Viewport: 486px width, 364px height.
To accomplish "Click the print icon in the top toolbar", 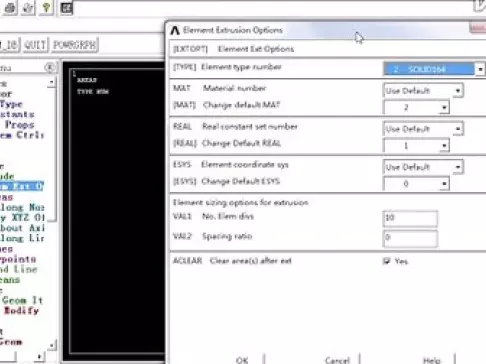I will pyautogui.click(x=10, y=8).
